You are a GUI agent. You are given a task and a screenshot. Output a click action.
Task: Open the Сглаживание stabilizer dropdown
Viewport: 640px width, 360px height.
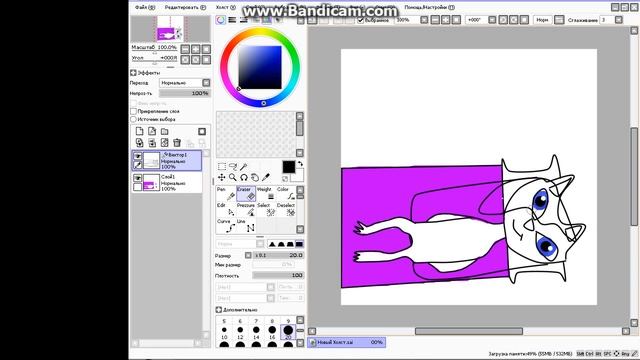tap(619, 20)
